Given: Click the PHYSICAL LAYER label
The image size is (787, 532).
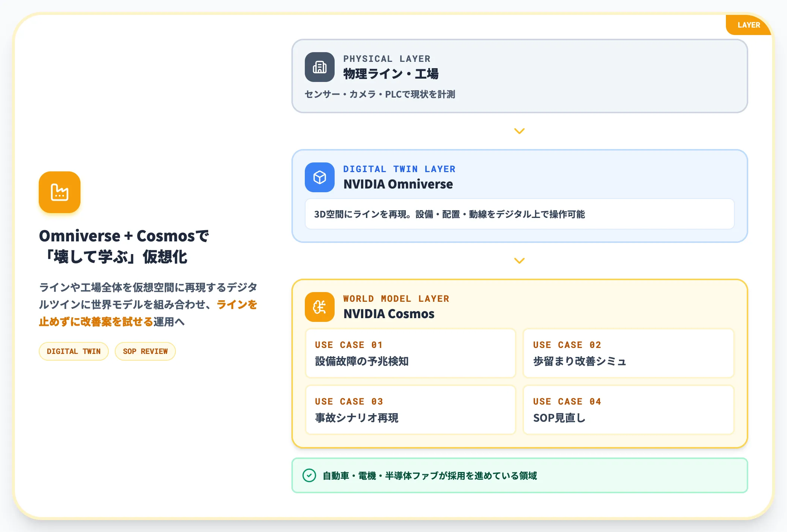Looking at the screenshot, I should 387,59.
